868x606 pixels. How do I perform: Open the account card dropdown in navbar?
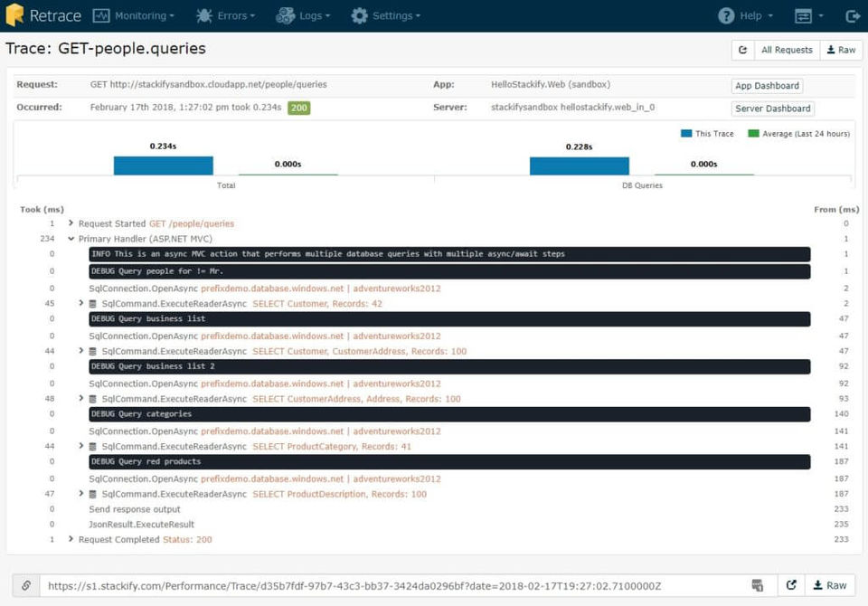(x=808, y=16)
